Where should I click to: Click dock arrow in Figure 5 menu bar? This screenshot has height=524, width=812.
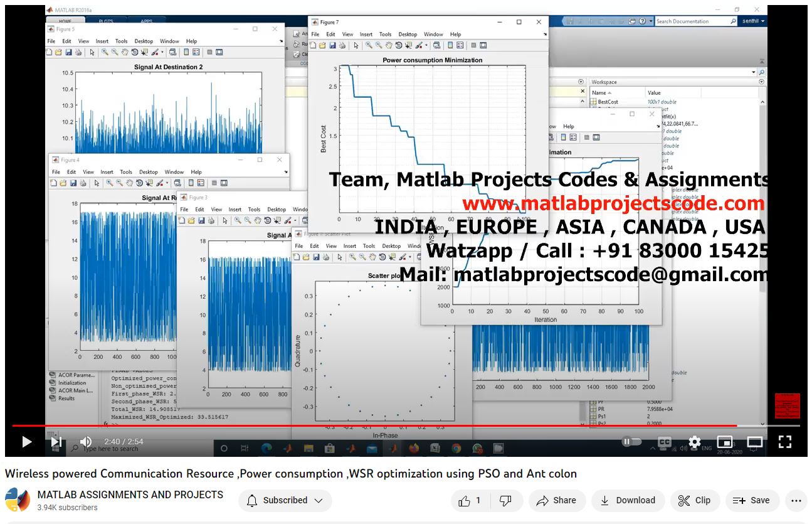281,41
